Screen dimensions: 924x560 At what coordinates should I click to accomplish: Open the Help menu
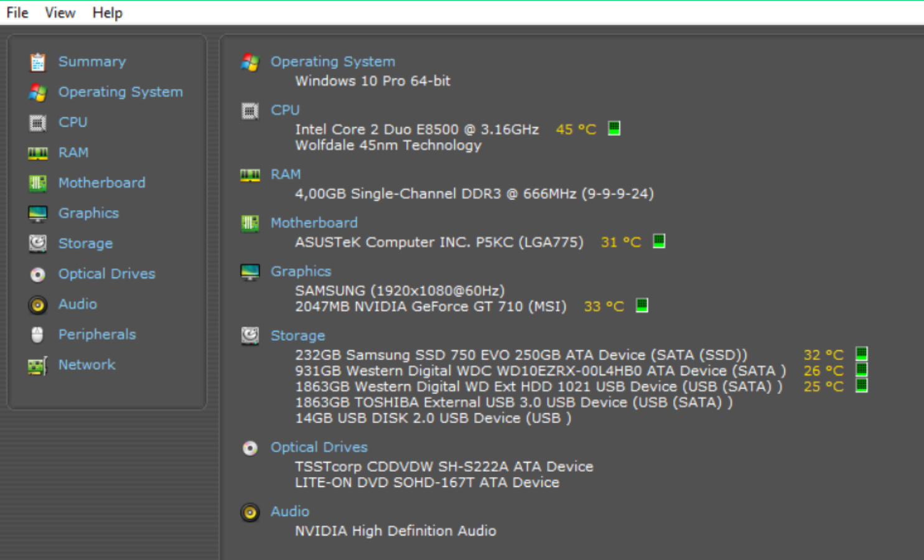coord(108,12)
